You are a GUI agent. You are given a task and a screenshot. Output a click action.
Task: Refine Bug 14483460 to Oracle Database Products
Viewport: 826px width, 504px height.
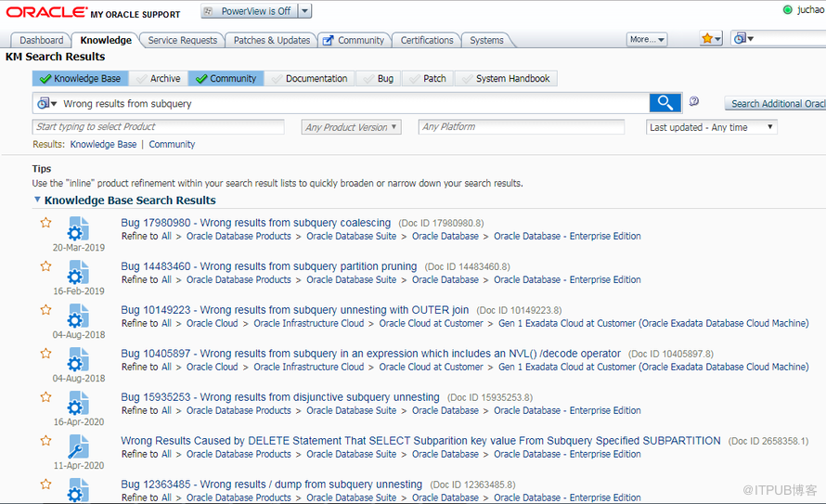(239, 280)
